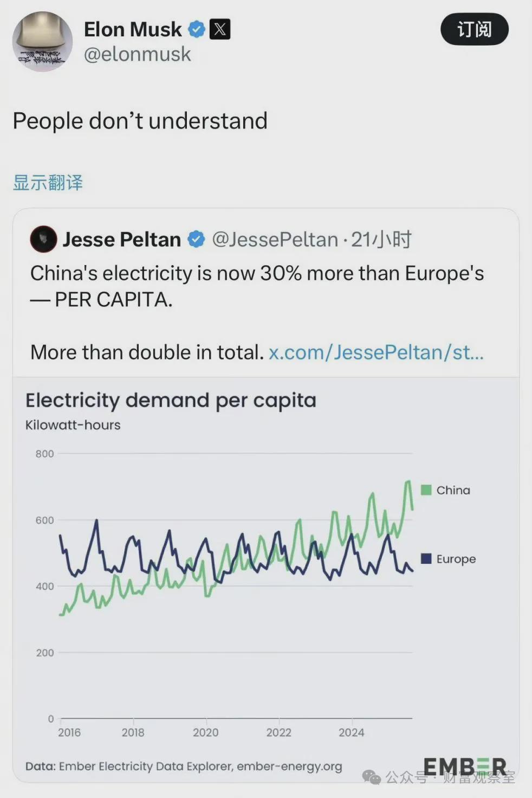Click the 2024 label on the x-axis
The width and height of the screenshot is (532, 798).
pyautogui.click(x=352, y=732)
